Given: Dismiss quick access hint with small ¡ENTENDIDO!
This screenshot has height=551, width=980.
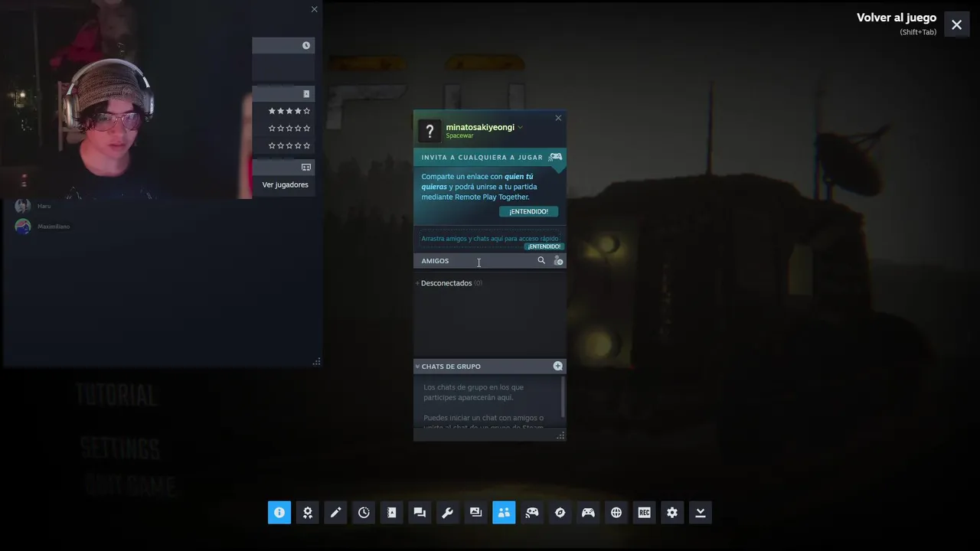Looking at the screenshot, I should click(544, 246).
